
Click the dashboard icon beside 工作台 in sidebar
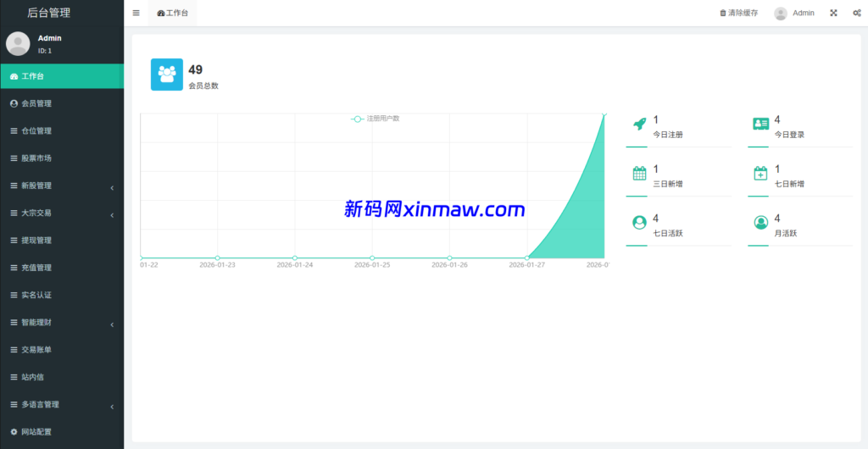(14, 76)
